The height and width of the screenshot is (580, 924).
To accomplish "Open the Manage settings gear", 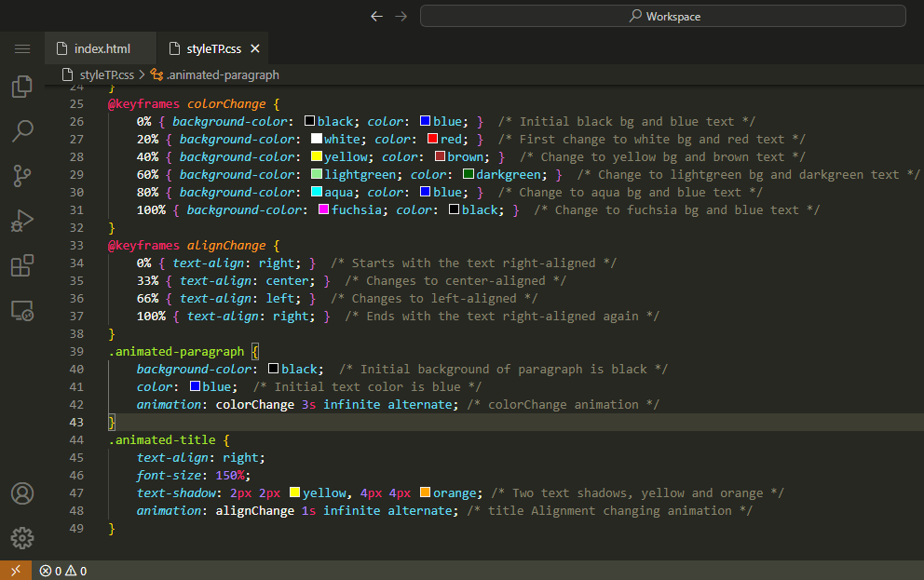I will (22, 538).
